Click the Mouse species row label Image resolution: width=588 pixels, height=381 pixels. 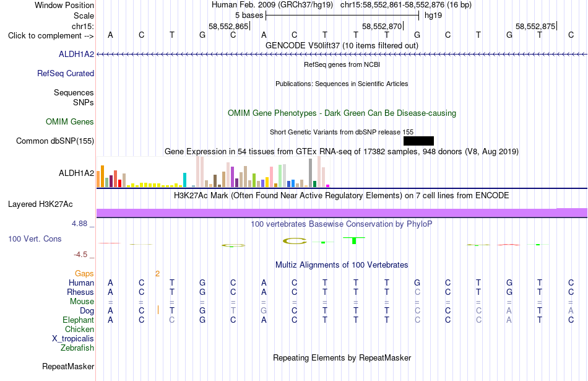pyautogui.click(x=82, y=302)
